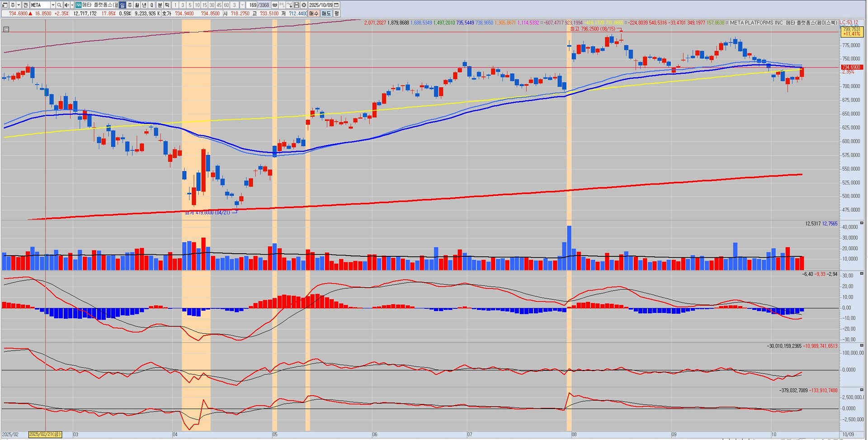This screenshot has width=868, height=440.
Task: Click the 매수 buy button
Action: coord(314,14)
